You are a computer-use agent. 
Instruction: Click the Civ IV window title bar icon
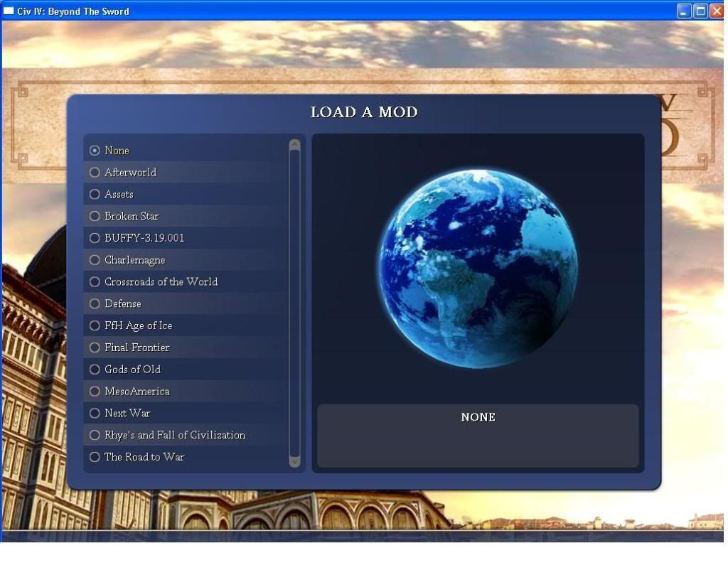(9, 11)
